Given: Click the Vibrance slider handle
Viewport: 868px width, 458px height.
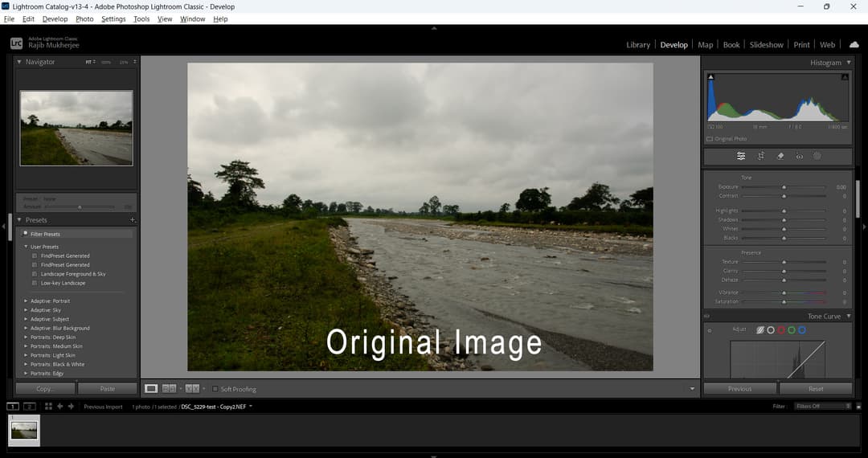Looking at the screenshot, I should (784, 292).
